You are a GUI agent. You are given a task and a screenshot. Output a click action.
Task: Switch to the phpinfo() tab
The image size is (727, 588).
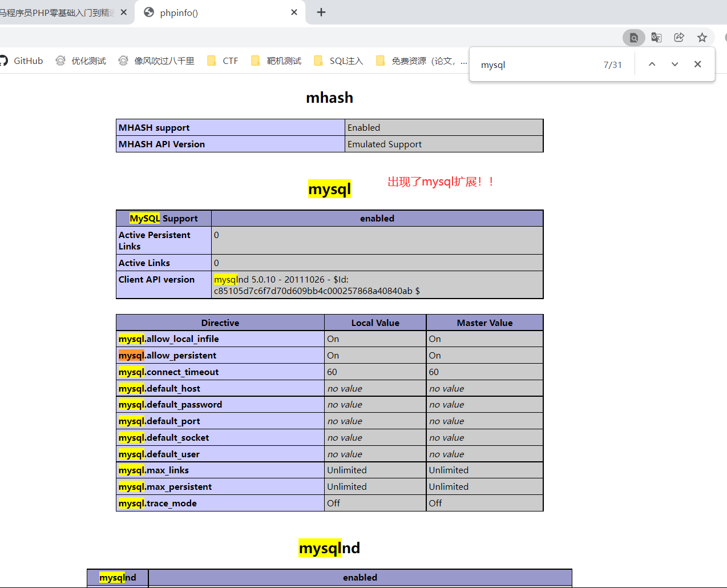click(220, 13)
